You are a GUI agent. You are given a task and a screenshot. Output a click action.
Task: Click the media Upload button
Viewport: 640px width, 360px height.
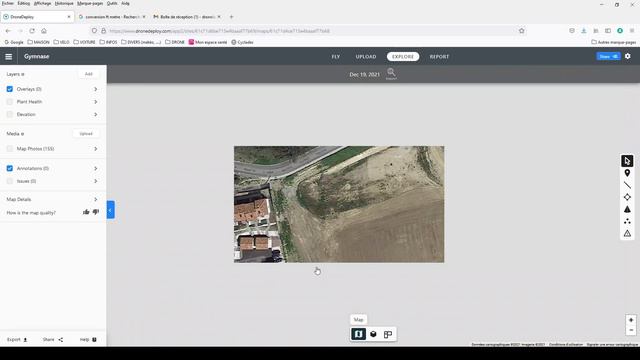pos(86,133)
